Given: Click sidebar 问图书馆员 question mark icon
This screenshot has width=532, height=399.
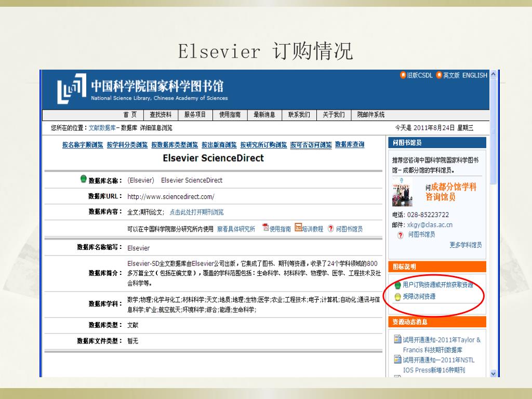Looking at the screenshot, I should [401, 235].
